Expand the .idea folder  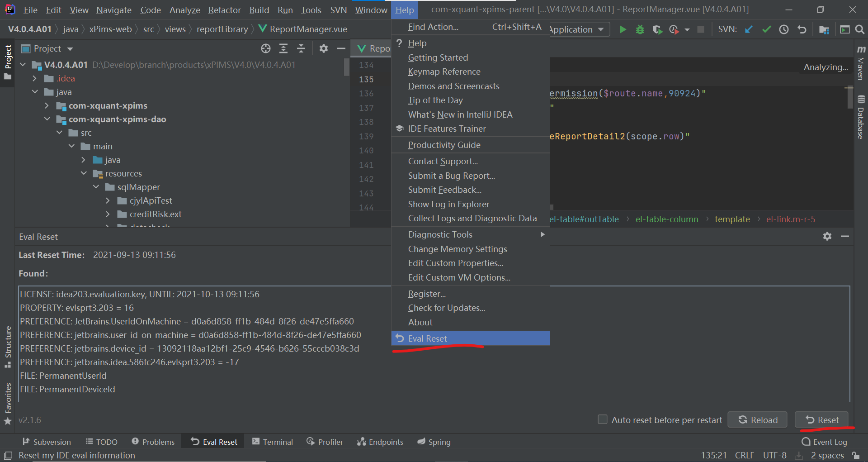click(35, 78)
